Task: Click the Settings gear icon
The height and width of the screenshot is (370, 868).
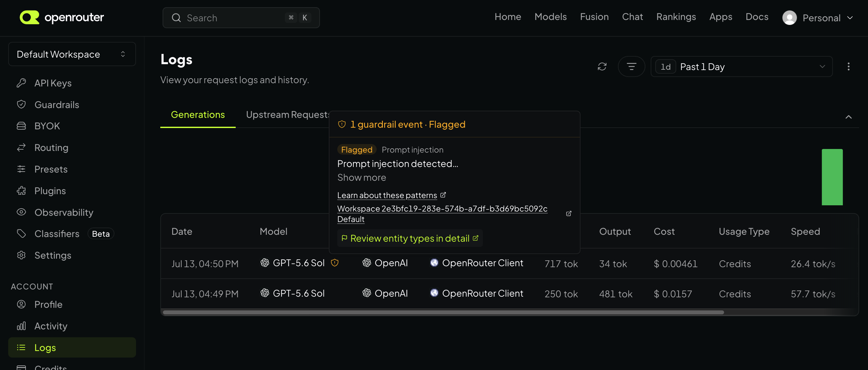Action: point(21,255)
